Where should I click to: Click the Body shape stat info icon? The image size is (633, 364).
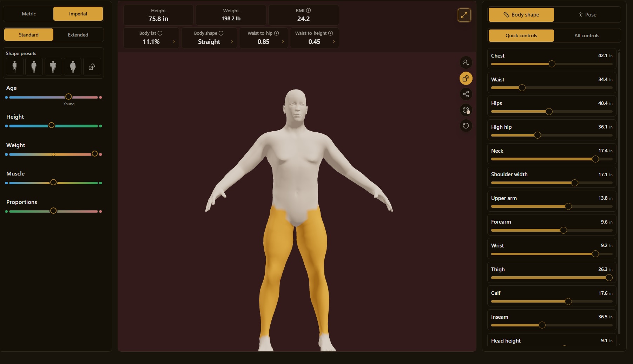221,33
